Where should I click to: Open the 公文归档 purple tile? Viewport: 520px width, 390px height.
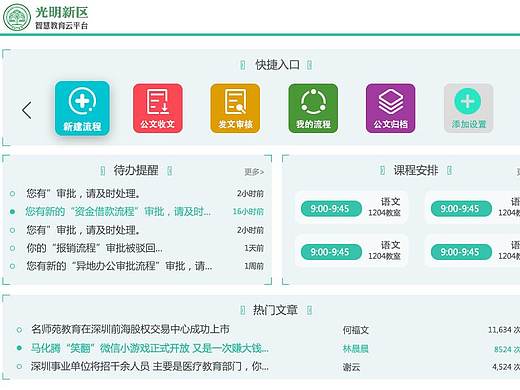pos(391,108)
